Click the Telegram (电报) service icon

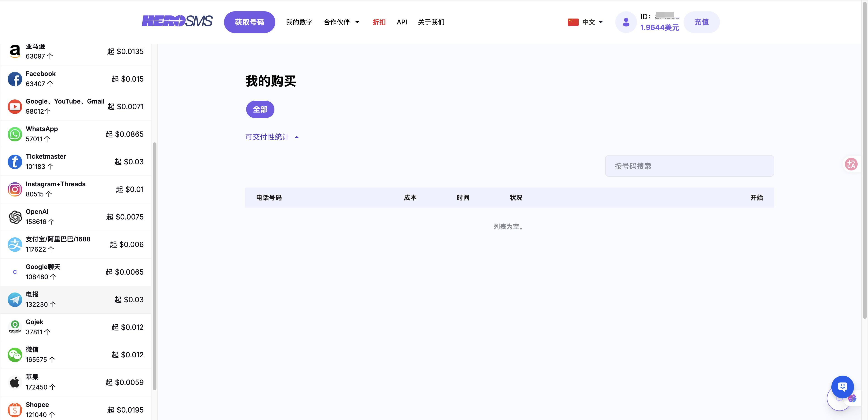(15, 299)
